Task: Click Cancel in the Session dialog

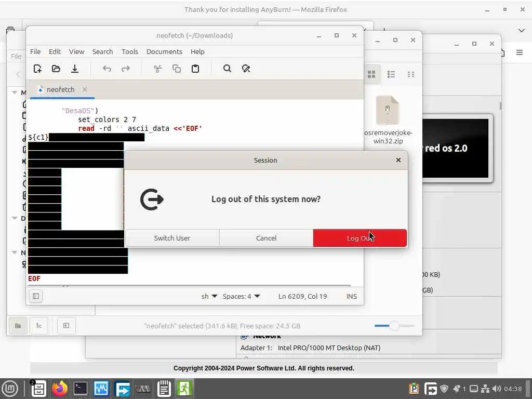Action: pyautogui.click(x=267, y=238)
